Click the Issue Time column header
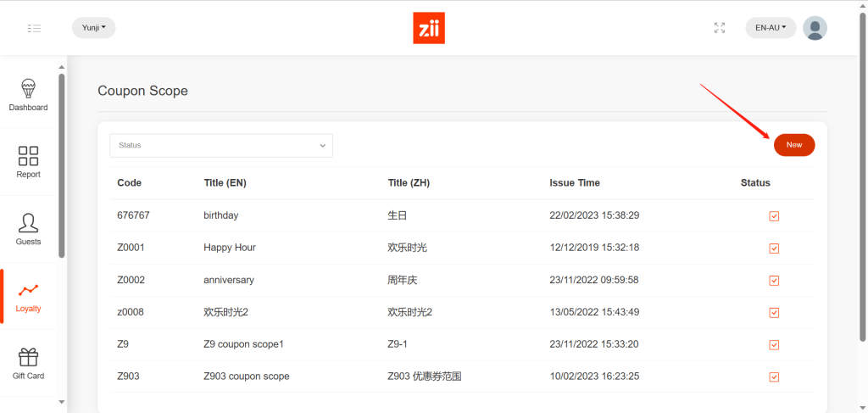The width and height of the screenshot is (868, 413). click(574, 183)
